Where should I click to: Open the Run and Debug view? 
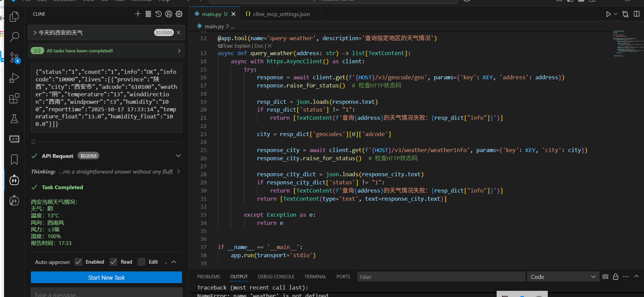14,78
